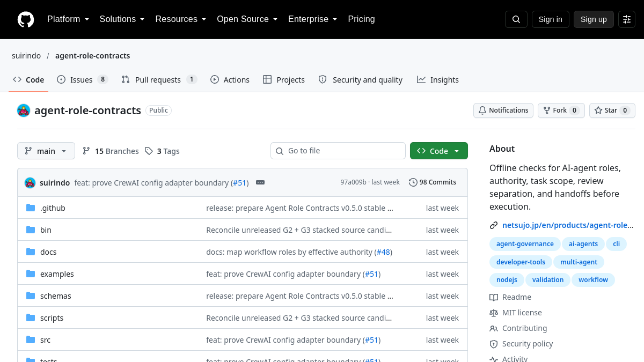This screenshot has width=644, height=362.
Task: Open the search magnifier icon in header
Action: point(516,19)
